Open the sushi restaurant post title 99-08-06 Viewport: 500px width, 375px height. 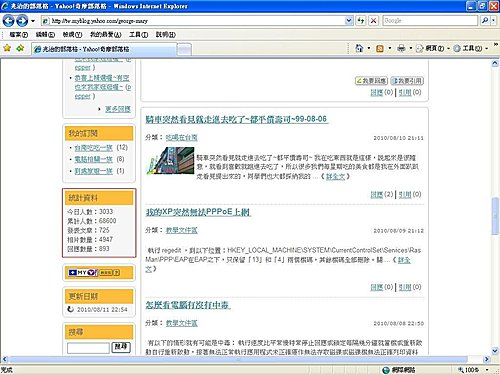click(236, 119)
